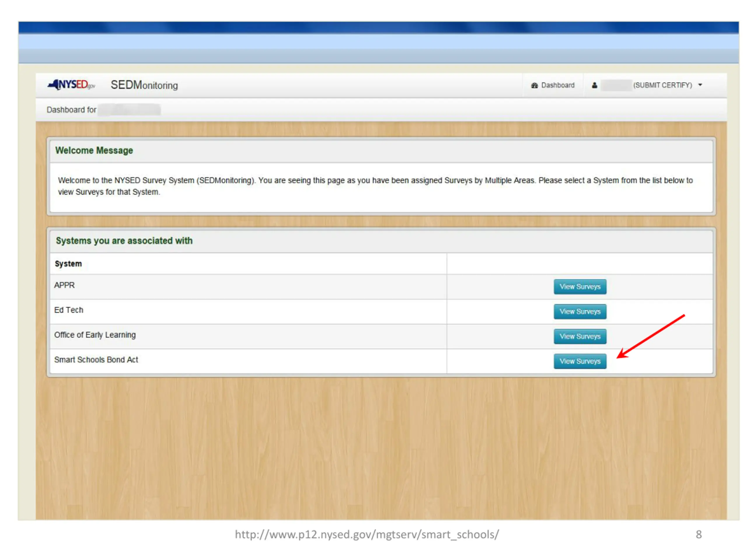
Task: View Surveys for Smart Schools Bond Act
Action: pyautogui.click(x=580, y=361)
